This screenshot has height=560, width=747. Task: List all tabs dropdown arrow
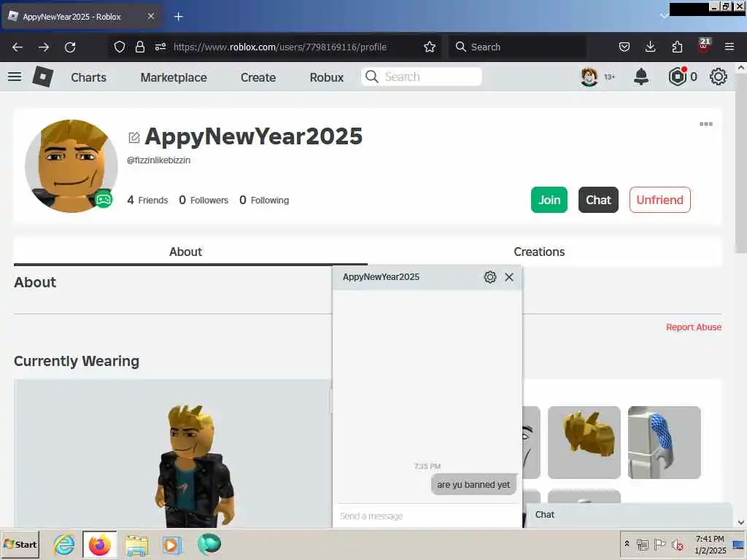tap(664, 16)
